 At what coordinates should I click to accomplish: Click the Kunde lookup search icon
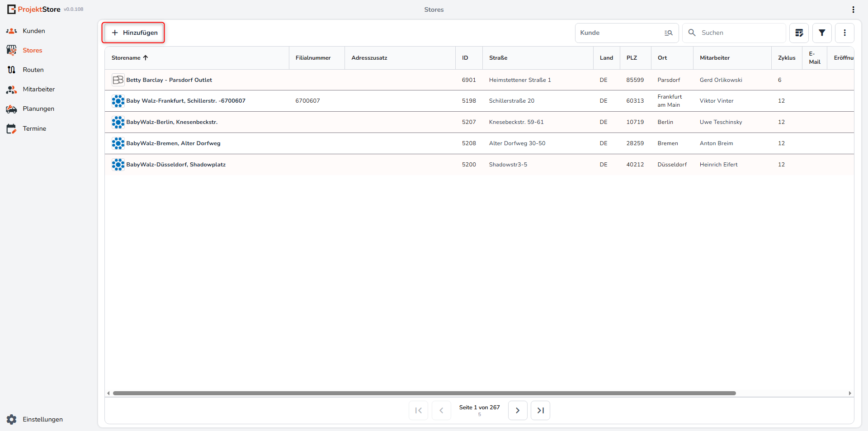click(668, 33)
